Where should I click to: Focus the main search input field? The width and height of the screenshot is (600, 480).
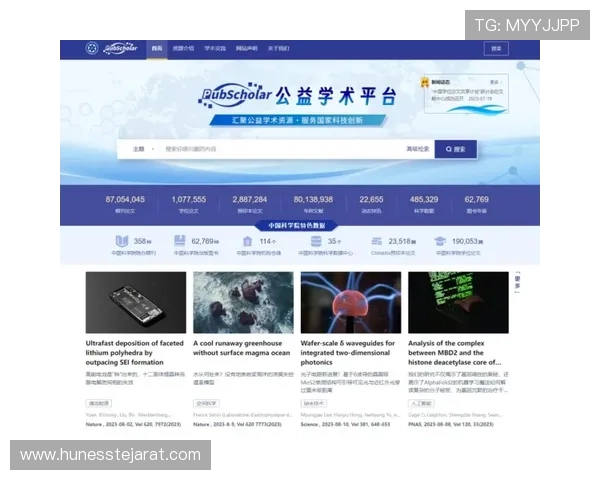click(x=281, y=149)
